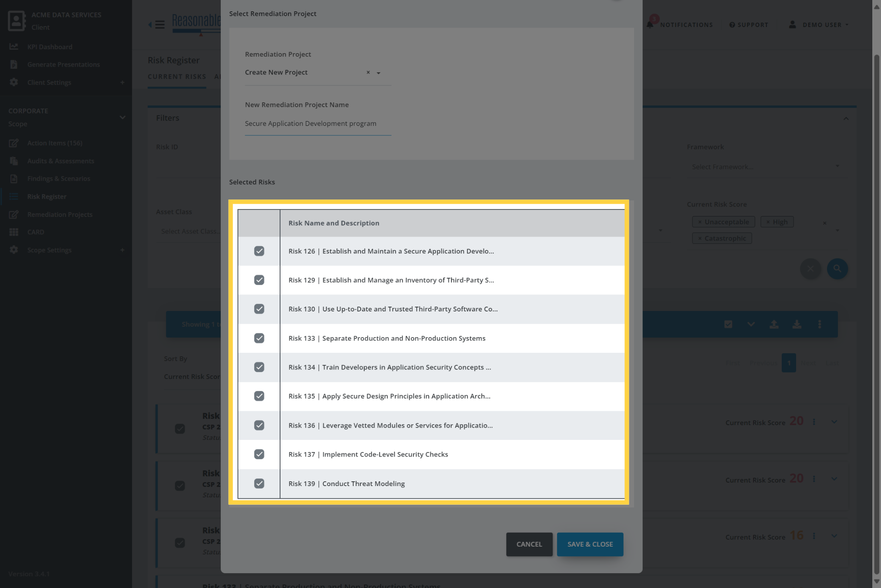This screenshot has height=588, width=881.
Task: Collapse the Corporate scope chevron
Action: pos(122,117)
